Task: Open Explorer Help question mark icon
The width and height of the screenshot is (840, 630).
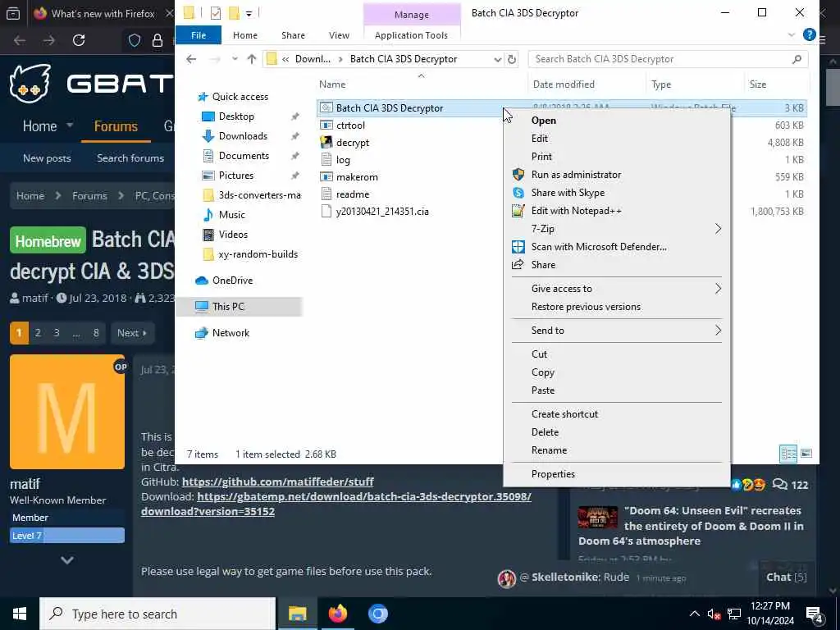Action: (809, 34)
